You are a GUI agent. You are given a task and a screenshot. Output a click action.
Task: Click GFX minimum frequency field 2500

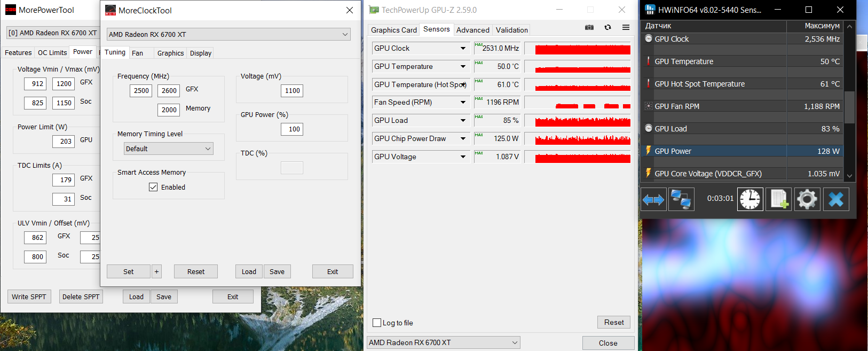coord(141,91)
